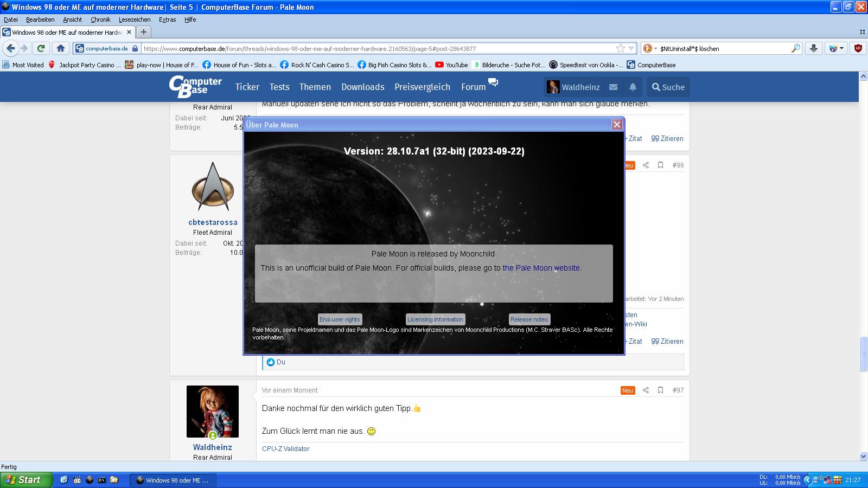
Task: Click in the browser search input field
Action: pos(724,48)
